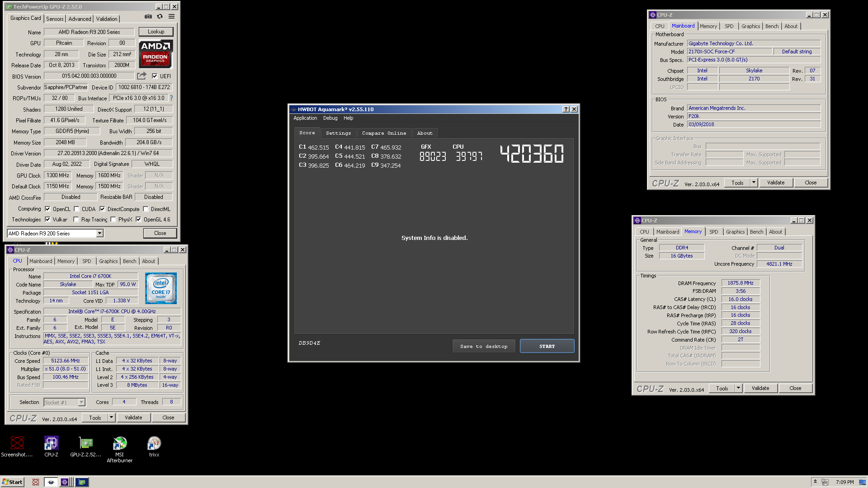868x488 pixels.
Task: Click the Lookup button
Action: [x=156, y=32]
